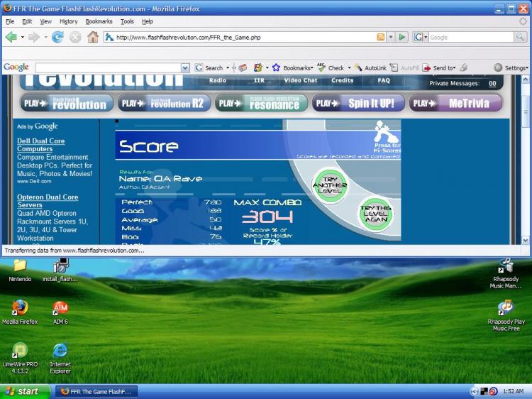Open search engine selector dropdown

pyautogui.click(x=420, y=37)
